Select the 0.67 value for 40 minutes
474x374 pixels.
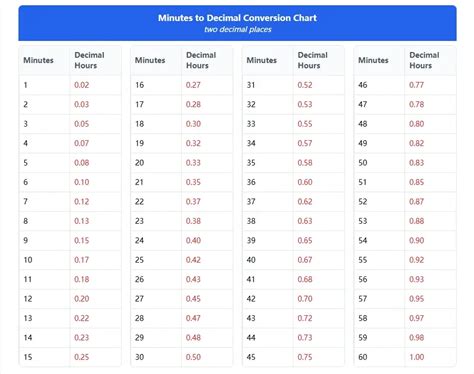[x=305, y=260]
